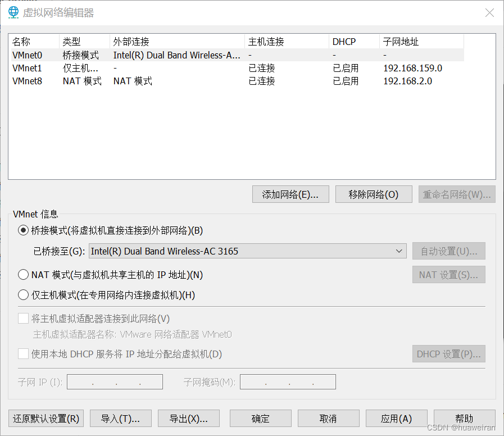The image size is (504, 436).
Task: Click the 重命名网络(W)... button
Action: 457,194
